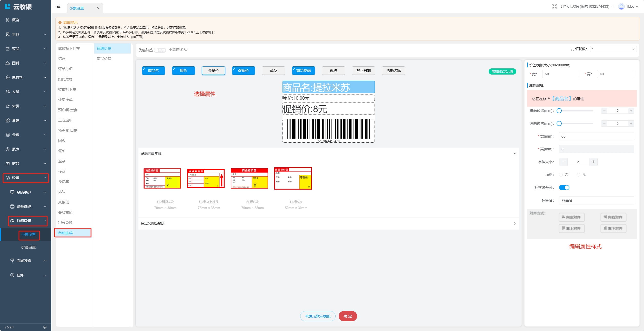Click the fullscreen icon in header
This screenshot has width=644, height=331.
point(554,6)
